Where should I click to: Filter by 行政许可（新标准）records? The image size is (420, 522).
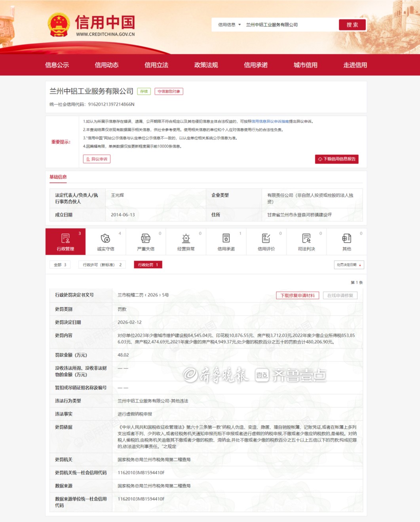[x=102, y=265]
